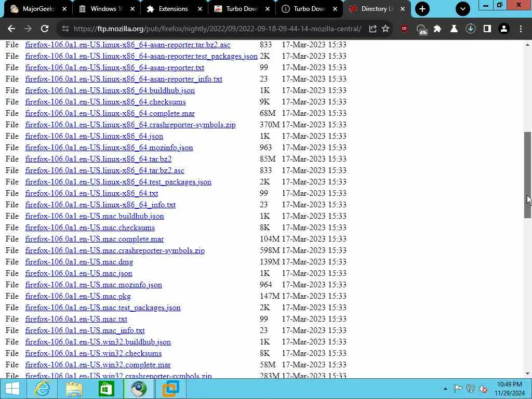
Task: Click the extension icon showing 4%
Action: click(x=421, y=30)
